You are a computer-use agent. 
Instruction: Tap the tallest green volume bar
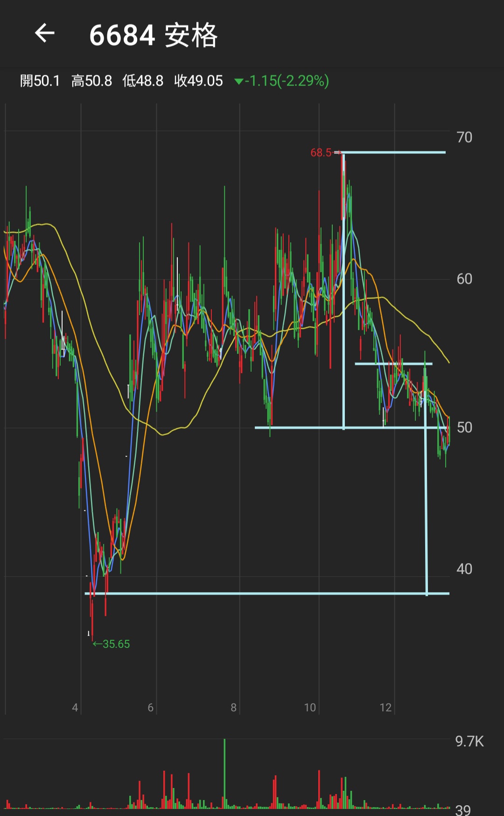[224, 773]
